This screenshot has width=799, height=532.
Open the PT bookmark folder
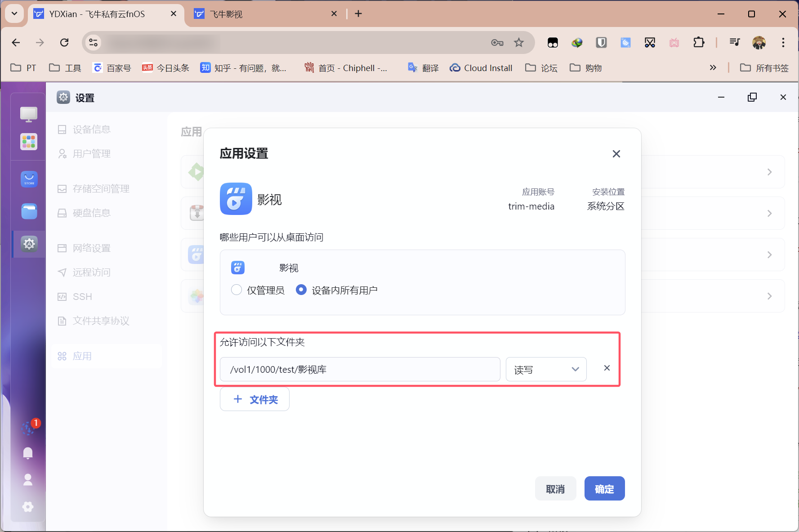point(23,68)
